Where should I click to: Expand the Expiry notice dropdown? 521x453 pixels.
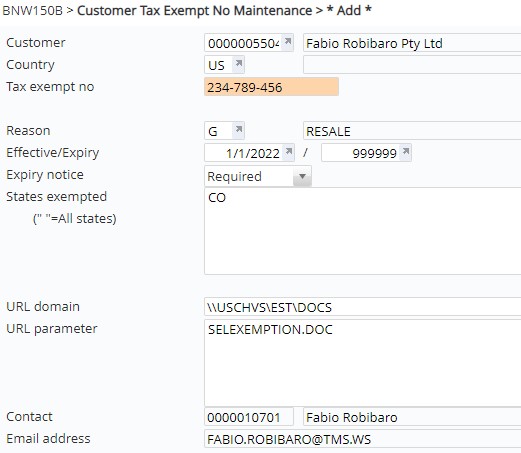pyautogui.click(x=302, y=176)
